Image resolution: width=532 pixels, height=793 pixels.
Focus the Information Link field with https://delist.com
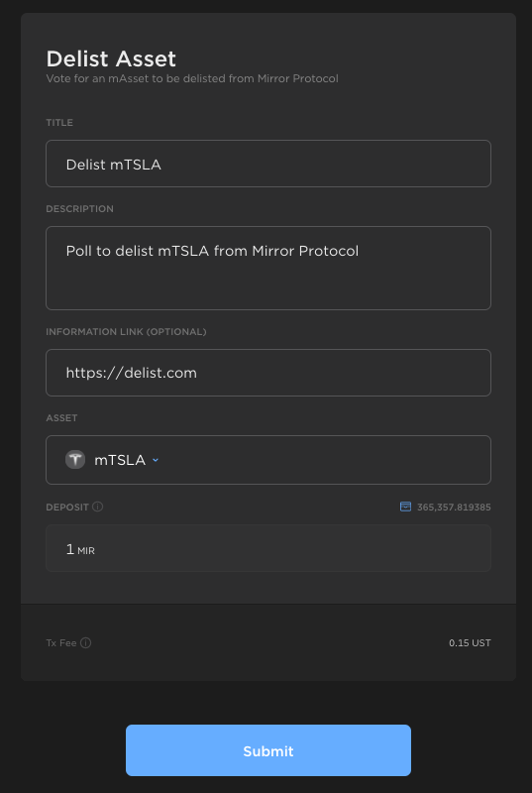tap(268, 373)
